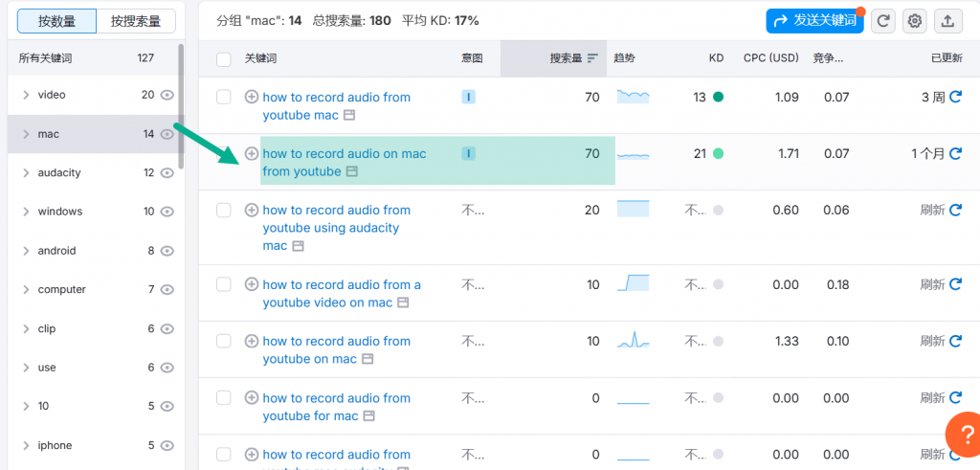Click trend sparkline with spike in CPC 1.33 row
The image size is (980, 470).
[x=634, y=341]
